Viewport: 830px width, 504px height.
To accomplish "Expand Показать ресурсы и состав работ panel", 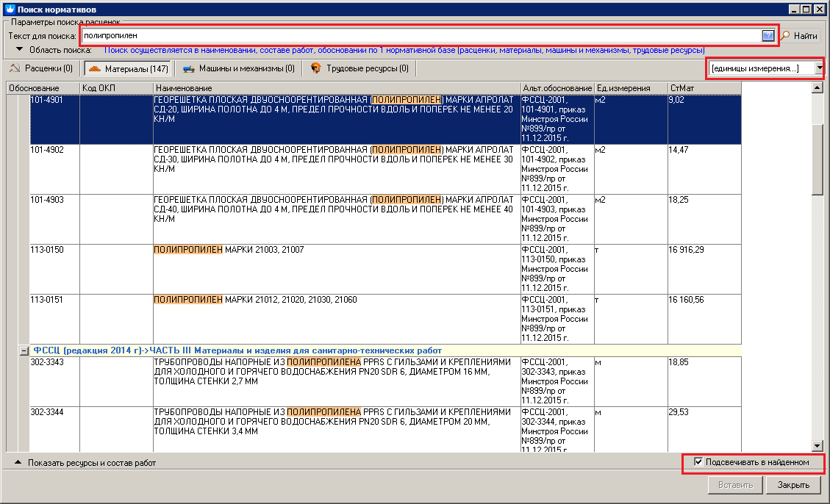I will 18,463.
